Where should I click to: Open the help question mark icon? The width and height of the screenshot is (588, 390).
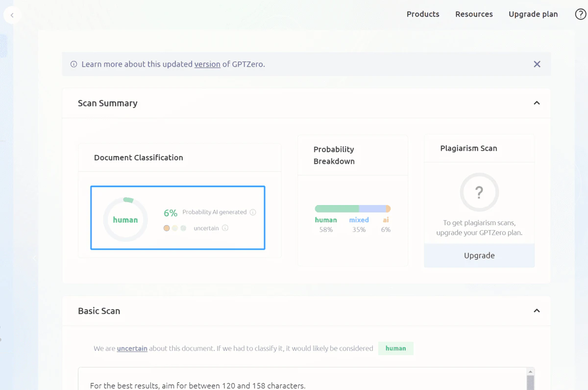[580, 14]
